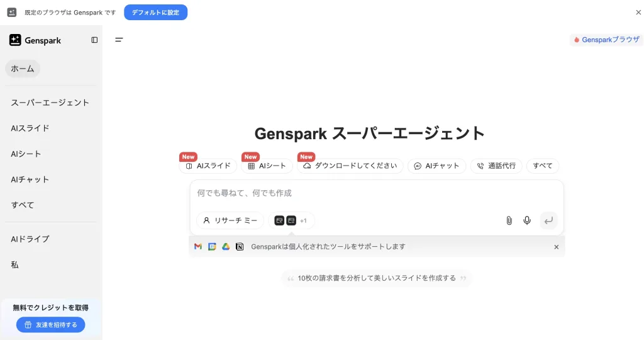This screenshot has height=340, width=644.
Task: Select AIシート in the sidebar
Action: [x=26, y=154]
